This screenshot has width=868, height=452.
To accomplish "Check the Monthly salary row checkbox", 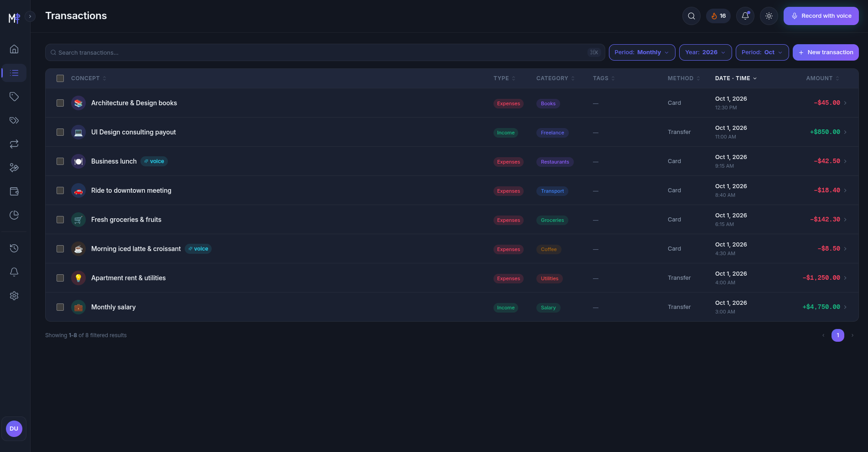I will [x=60, y=307].
